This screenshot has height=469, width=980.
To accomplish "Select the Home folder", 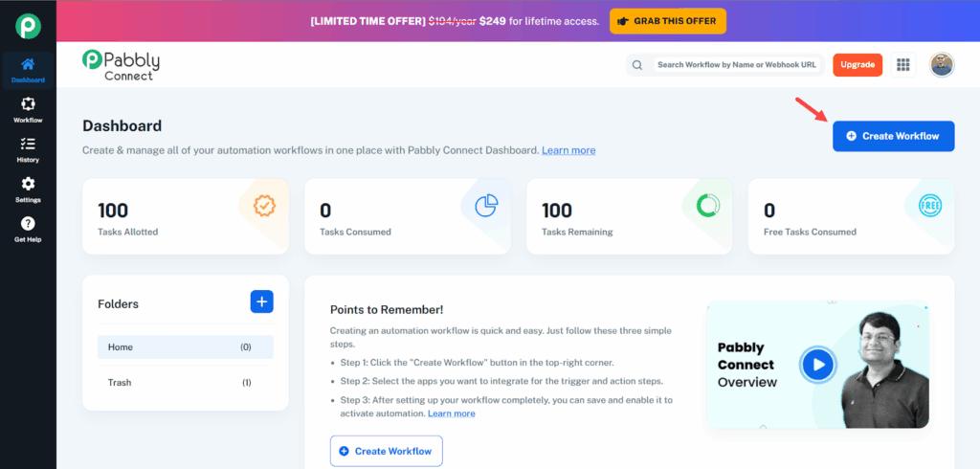I will point(186,347).
